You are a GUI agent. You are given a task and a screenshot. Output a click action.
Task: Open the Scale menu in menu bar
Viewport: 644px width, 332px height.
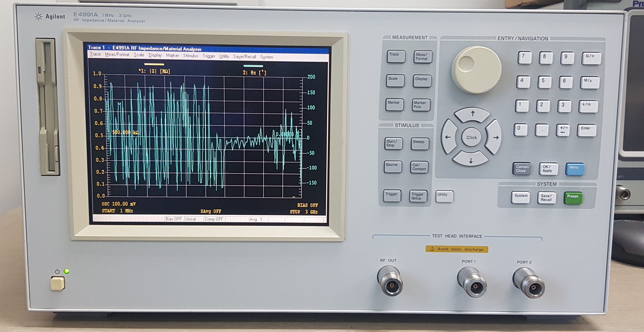[139, 55]
